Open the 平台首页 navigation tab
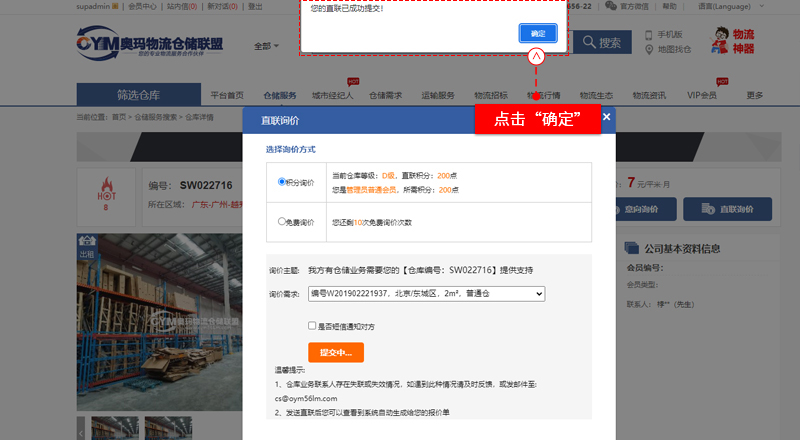This screenshot has width=800, height=440. 227,96
